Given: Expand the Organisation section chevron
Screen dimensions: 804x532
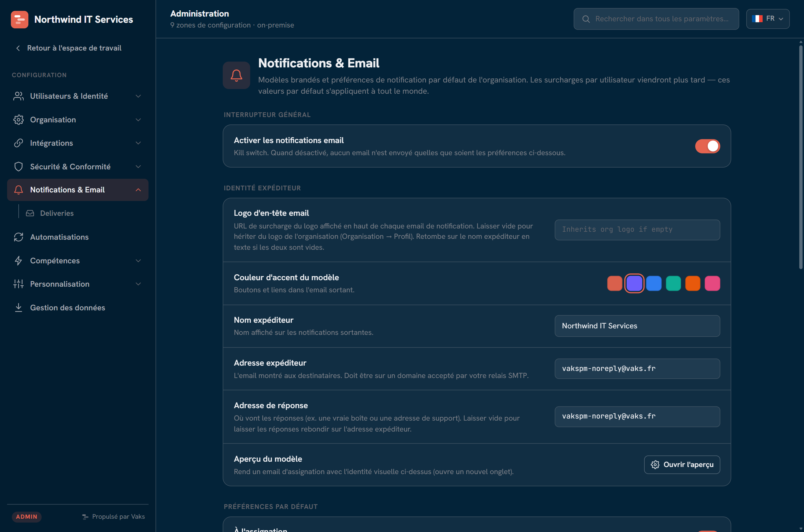Looking at the screenshot, I should click(x=138, y=120).
